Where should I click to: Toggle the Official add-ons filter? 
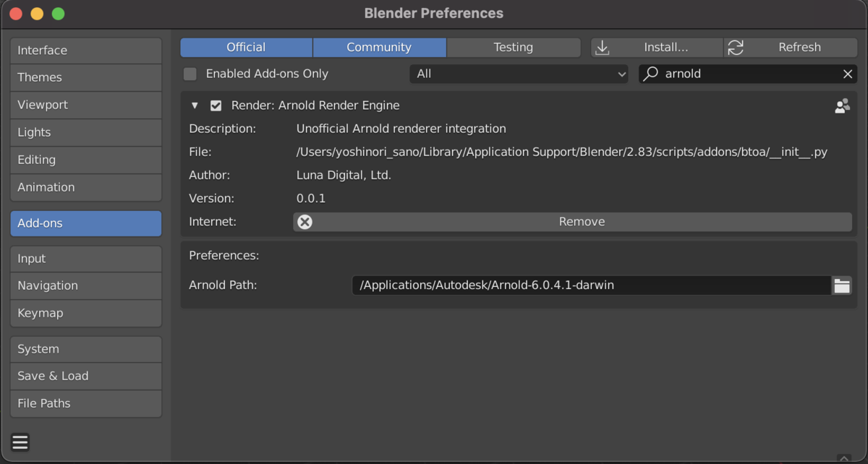click(246, 48)
